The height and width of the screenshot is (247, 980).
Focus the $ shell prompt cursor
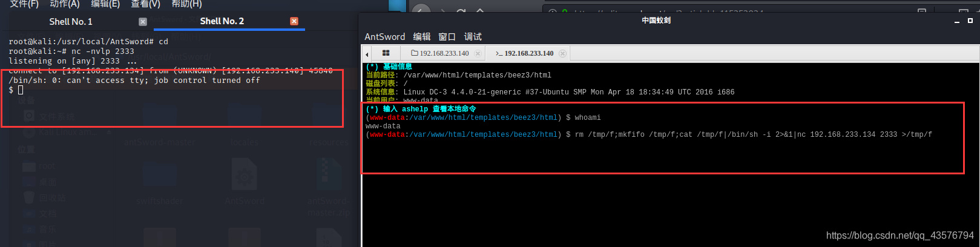[x=21, y=90]
